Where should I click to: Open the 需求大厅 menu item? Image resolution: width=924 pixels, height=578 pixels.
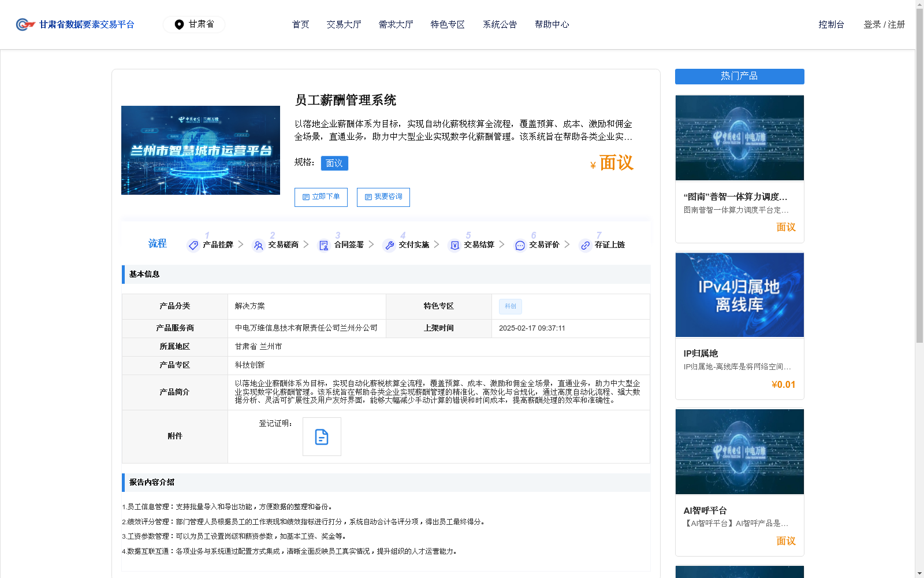click(x=396, y=24)
